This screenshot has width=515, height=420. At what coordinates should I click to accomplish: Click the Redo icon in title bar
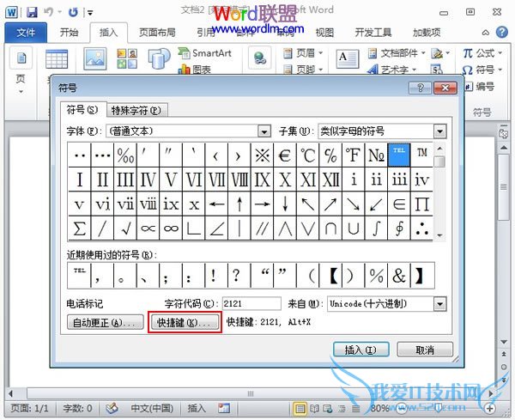click(x=73, y=13)
